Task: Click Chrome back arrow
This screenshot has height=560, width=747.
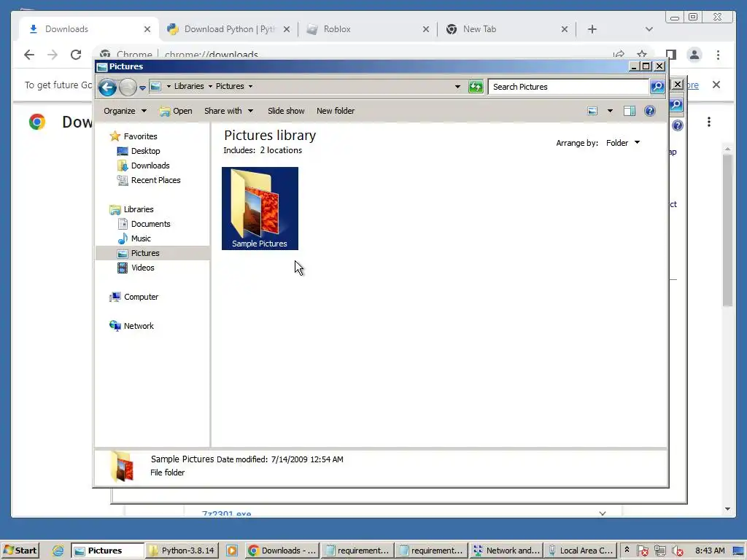Action: (29, 55)
